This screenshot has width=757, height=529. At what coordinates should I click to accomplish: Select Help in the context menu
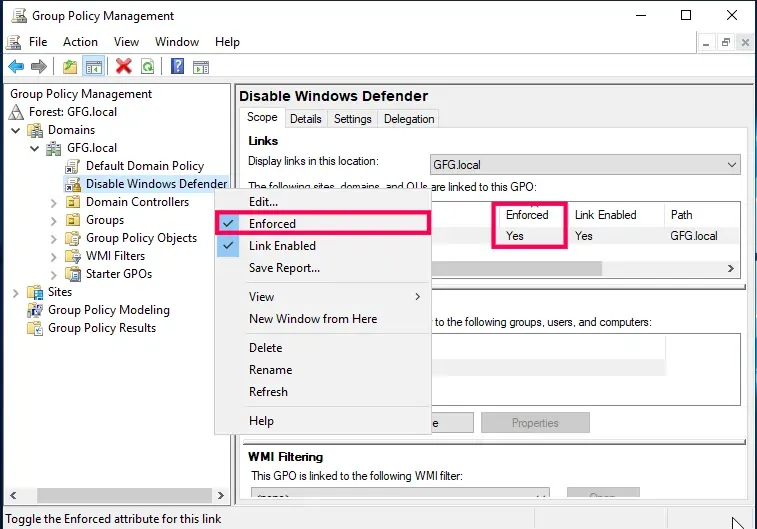click(x=322, y=421)
